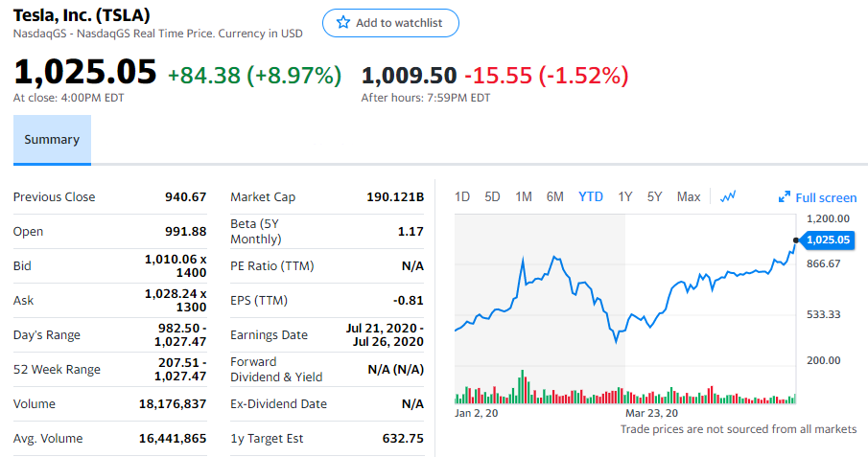
Task: Select the Max chart range
Action: pos(688,196)
